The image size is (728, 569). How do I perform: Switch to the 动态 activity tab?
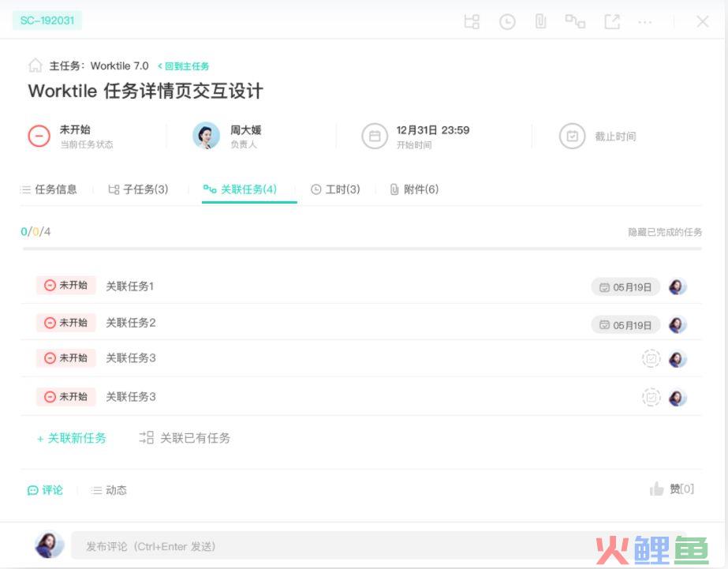pyautogui.click(x=109, y=490)
